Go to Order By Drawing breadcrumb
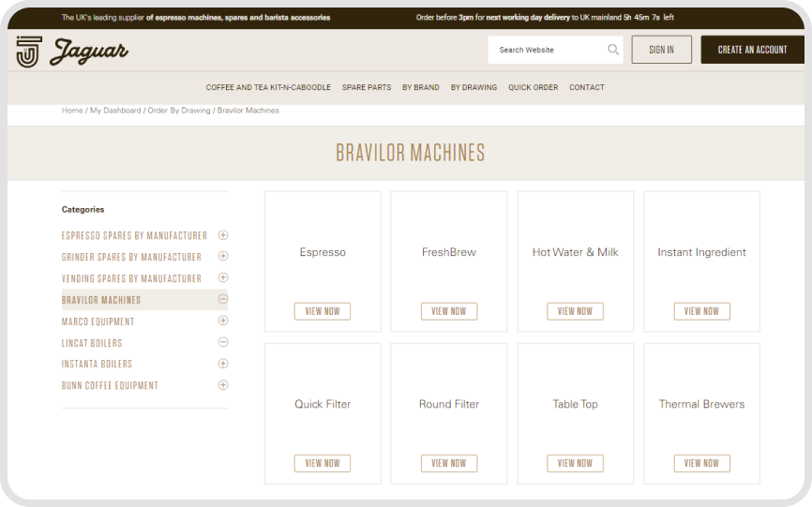The image size is (812, 507). pyautogui.click(x=179, y=111)
